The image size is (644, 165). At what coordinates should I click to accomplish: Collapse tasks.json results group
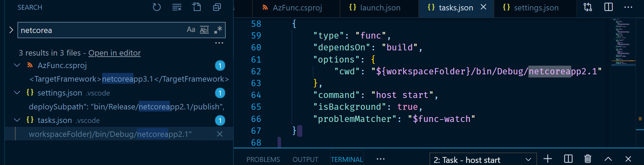pos(17,120)
